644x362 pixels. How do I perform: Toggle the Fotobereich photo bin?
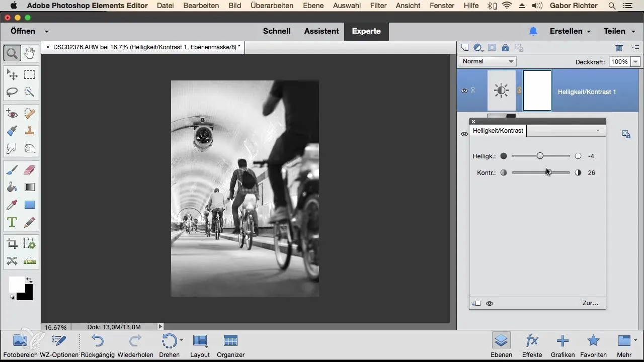click(20, 345)
